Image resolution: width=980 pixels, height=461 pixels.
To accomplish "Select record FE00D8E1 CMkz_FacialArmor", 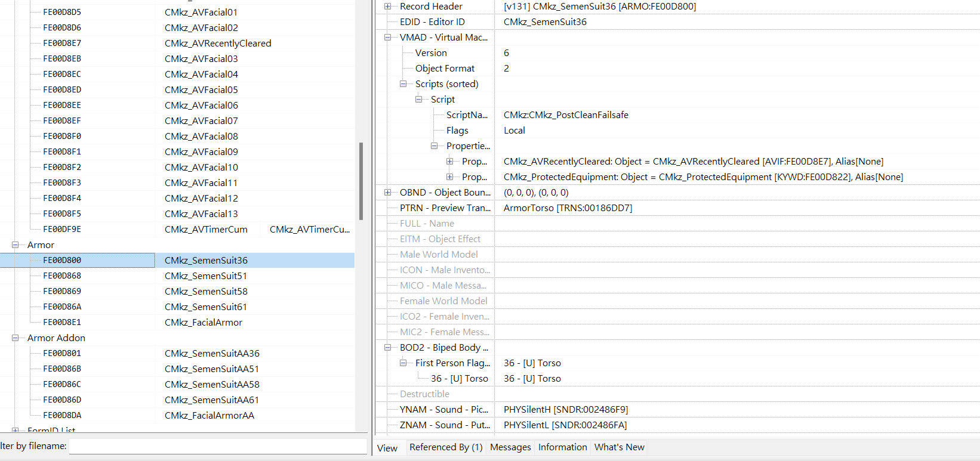I will (x=177, y=323).
